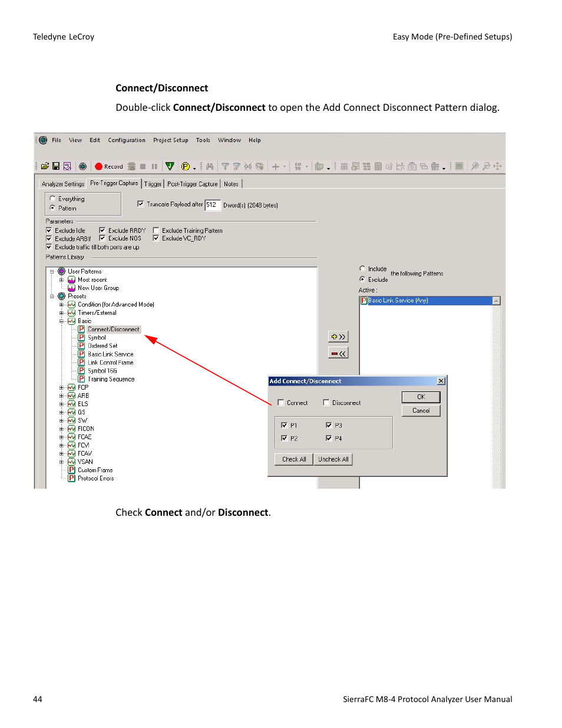Check the Connect checkbox in the dialog
Viewport: 562px width, 728px height.
tap(280, 403)
